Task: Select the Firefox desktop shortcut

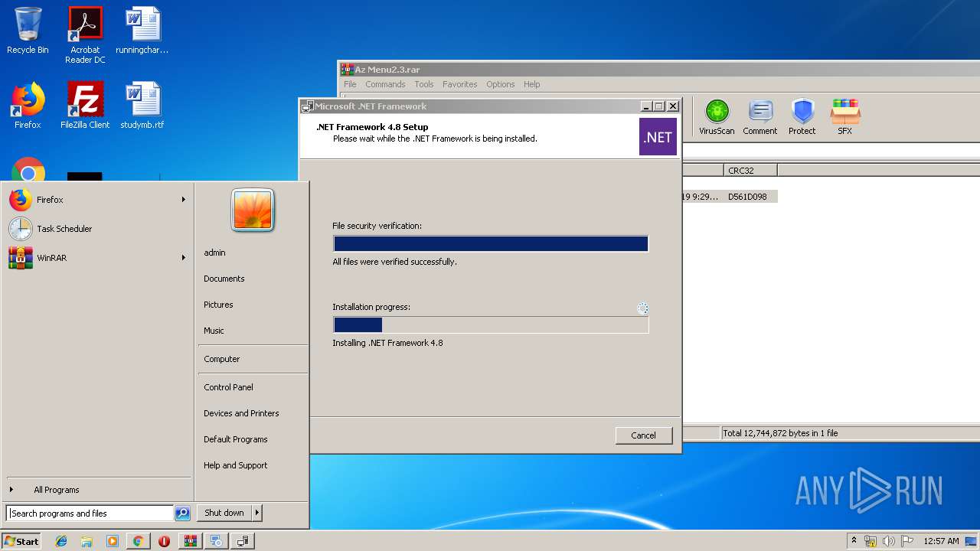Action: (x=28, y=105)
